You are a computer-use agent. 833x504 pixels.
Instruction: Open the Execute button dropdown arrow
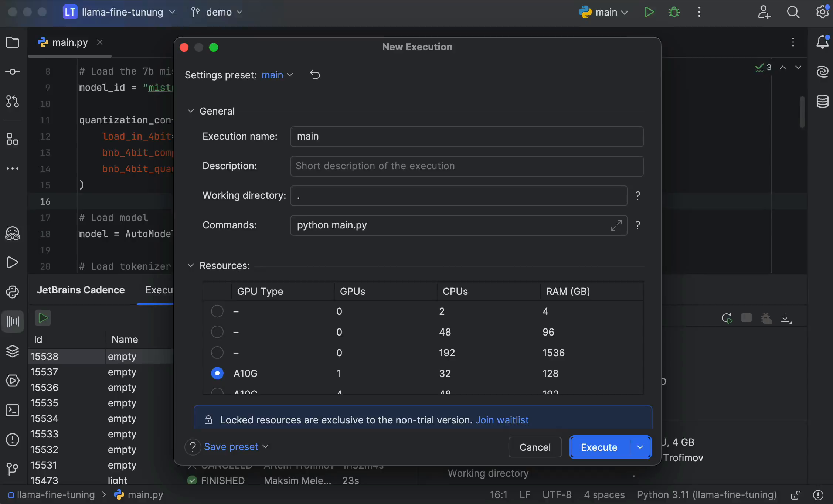click(640, 447)
